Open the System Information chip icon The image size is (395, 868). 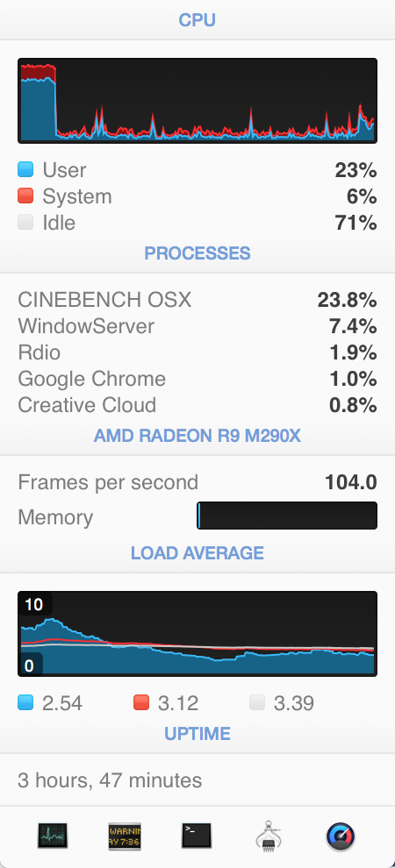click(x=269, y=836)
